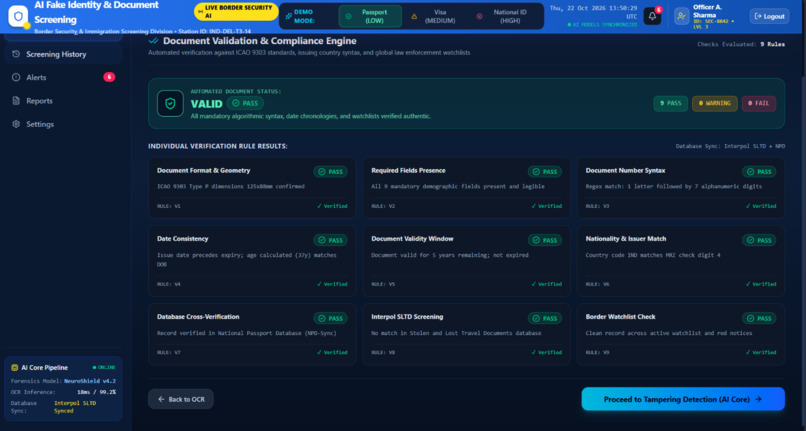Open Alerts in the sidebar

coord(63,77)
